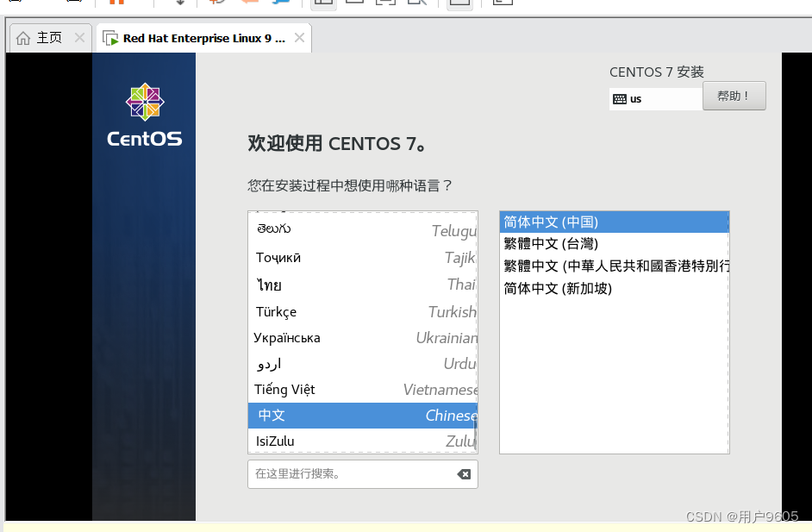Viewport: 812px width, 532px height.
Task: Select the Red Hat Enterprise Linux 9 tab
Action: point(204,38)
